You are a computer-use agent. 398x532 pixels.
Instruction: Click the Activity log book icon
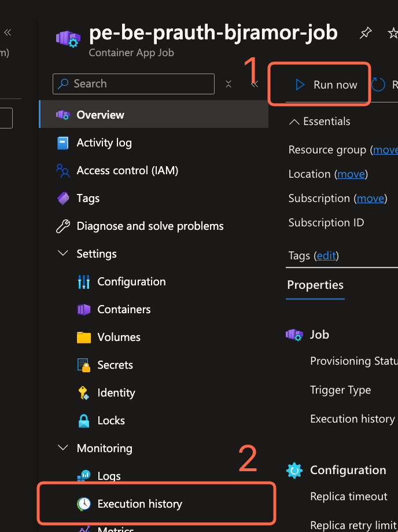pyautogui.click(x=62, y=143)
